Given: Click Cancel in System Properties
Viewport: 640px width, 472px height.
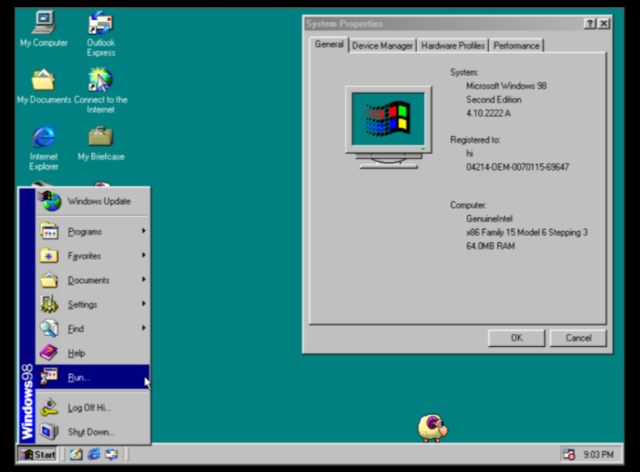Looking at the screenshot, I should coord(578,338).
